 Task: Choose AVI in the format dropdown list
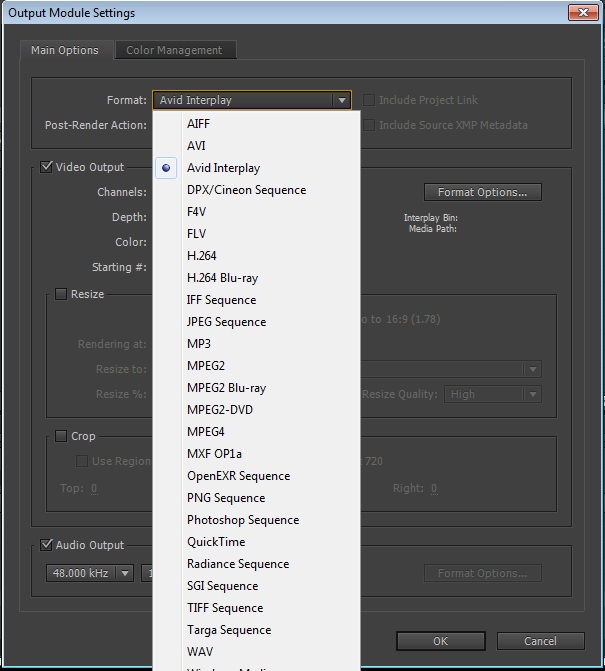[x=256, y=145]
